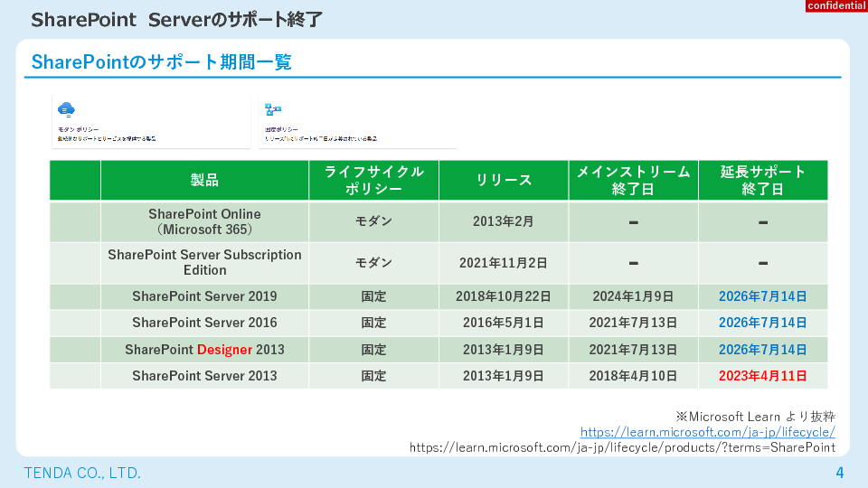This screenshot has width=868, height=488.
Task: Click the SharePointのサポート期間一覧 heading
Action: (161, 62)
